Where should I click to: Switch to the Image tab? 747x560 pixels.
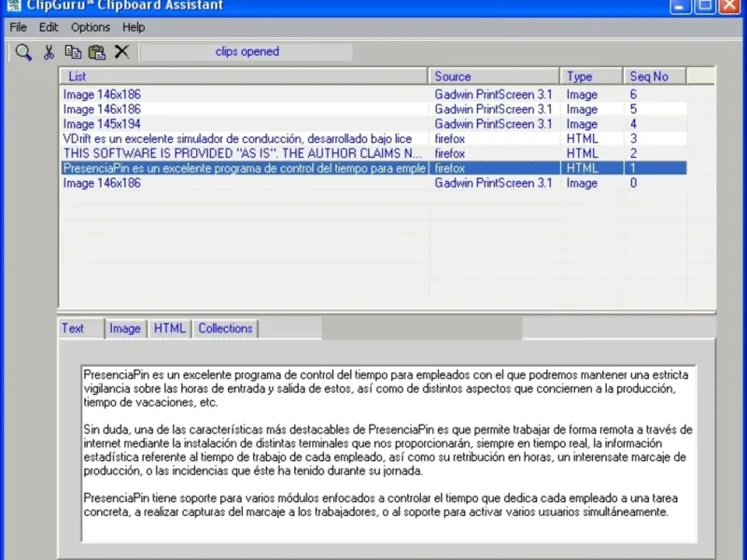coord(125,329)
